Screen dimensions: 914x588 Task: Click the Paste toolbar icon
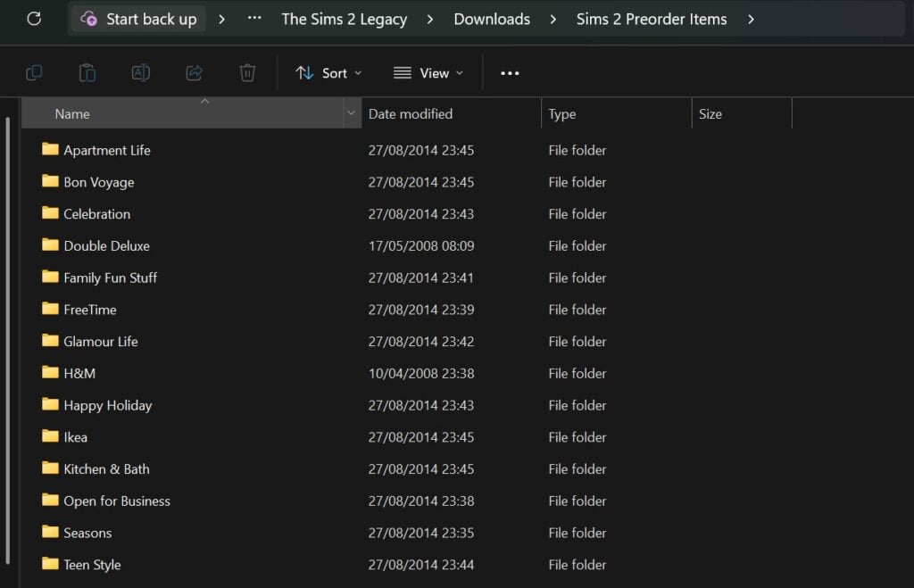coord(87,73)
